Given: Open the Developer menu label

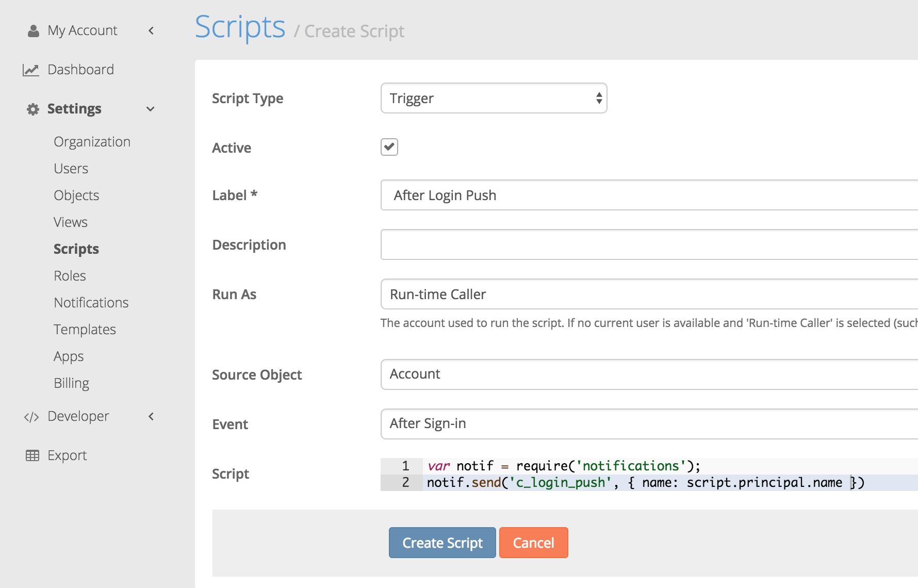Looking at the screenshot, I should pyautogui.click(x=78, y=416).
